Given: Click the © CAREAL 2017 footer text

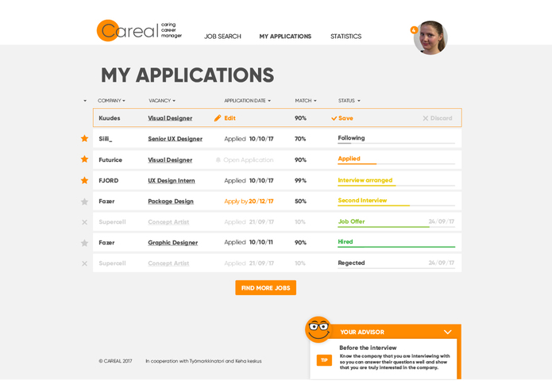Looking at the screenshot, I should coord(115,361).
